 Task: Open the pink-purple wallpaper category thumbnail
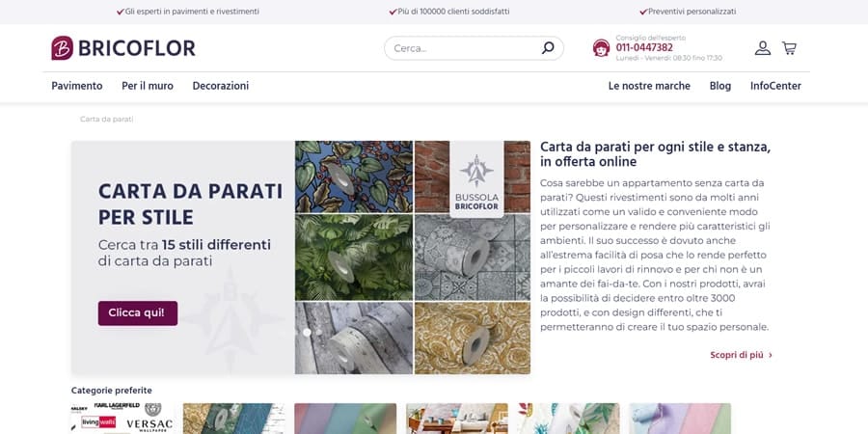pyautogui.click(x=680, y=419)
